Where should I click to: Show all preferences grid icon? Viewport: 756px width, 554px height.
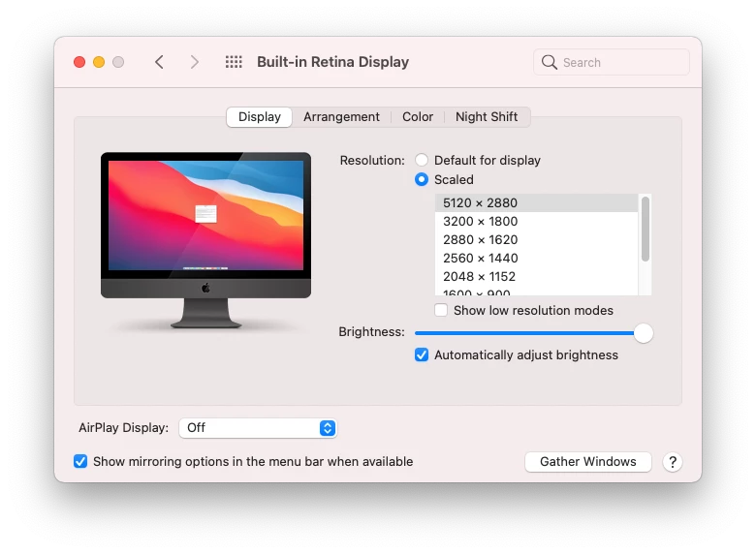click(x=234, y=62)
